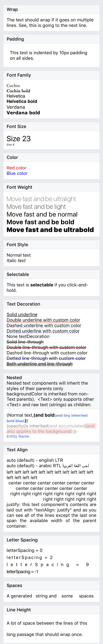Click the "Italic text" sample
The image size is (103, 644).
[x=16, y=260]
